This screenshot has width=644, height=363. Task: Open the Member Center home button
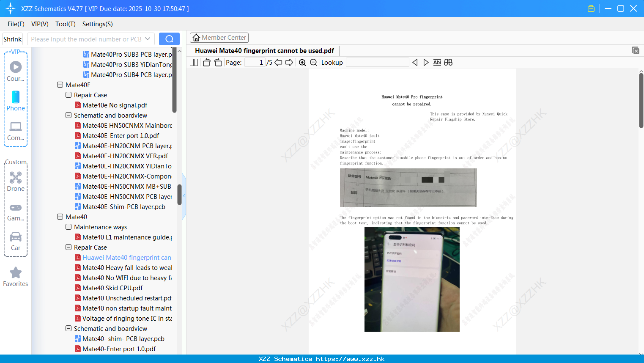tap(219, 38)
